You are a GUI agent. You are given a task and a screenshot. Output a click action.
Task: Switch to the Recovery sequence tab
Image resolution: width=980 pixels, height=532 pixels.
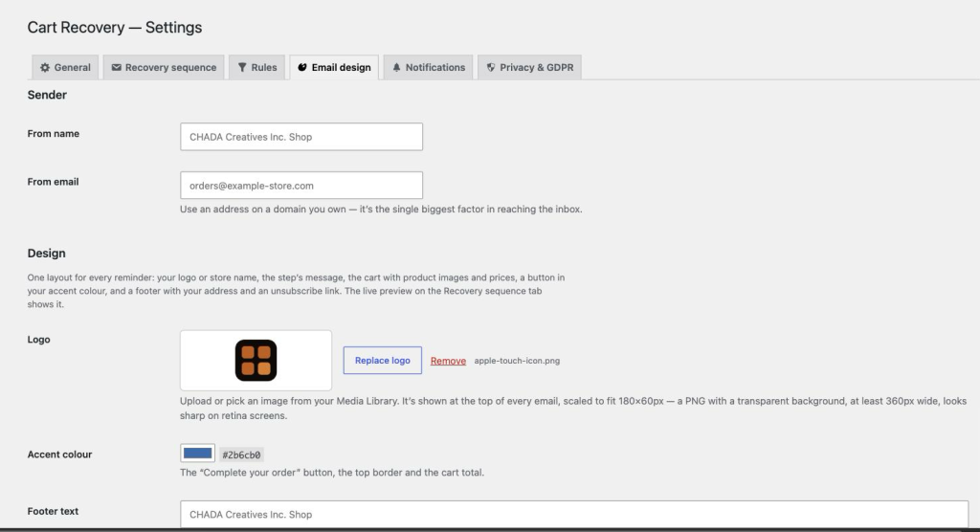pos(164,68)
